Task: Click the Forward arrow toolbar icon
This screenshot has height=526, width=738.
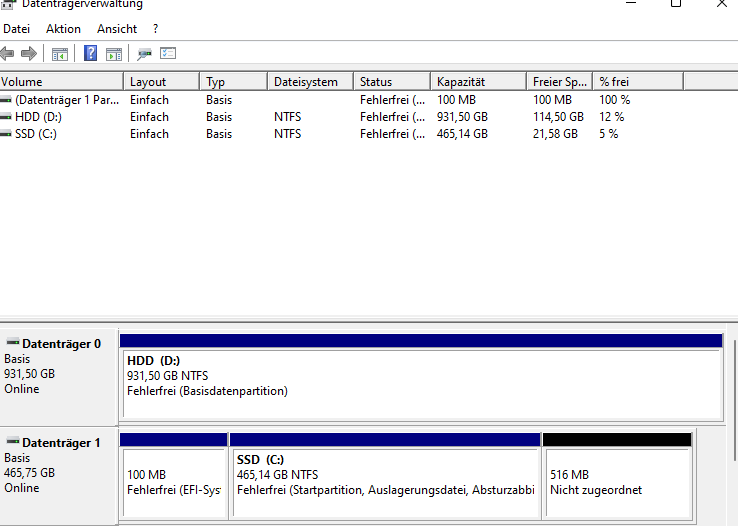Action: coord(29,54)
